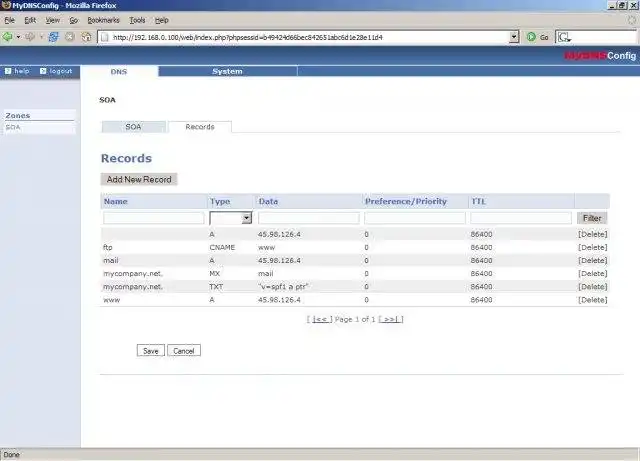Screen dimensions: 640x461
Task: Click the Google search engine icon
Action: coord(564,37)
